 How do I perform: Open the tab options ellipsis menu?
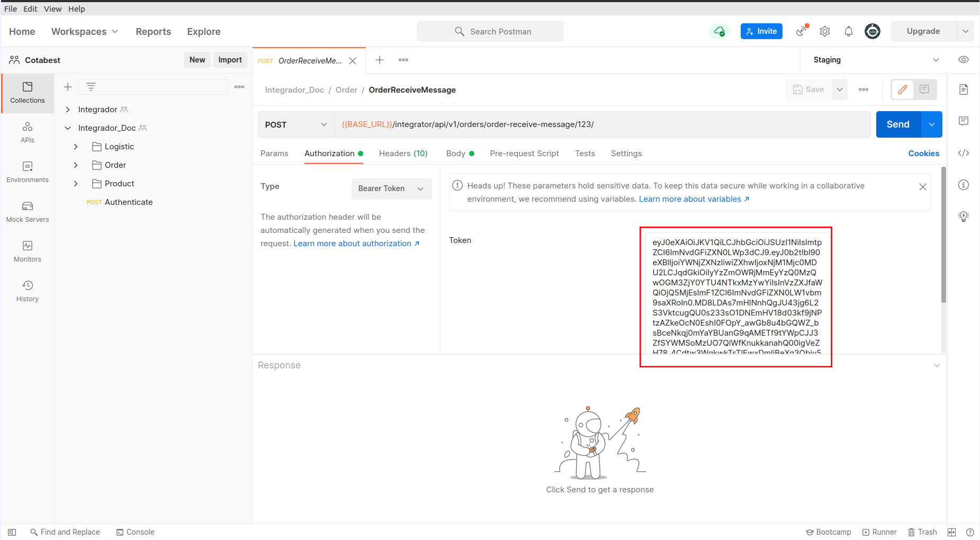tap(403, 60)
